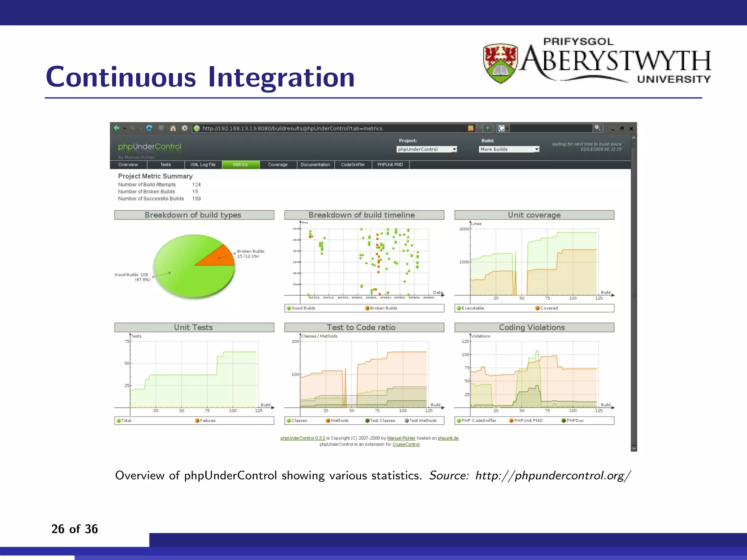Click the Methods legend swatch
The image size is (747, 560).
pyautogui.click(x=328, y=421)
